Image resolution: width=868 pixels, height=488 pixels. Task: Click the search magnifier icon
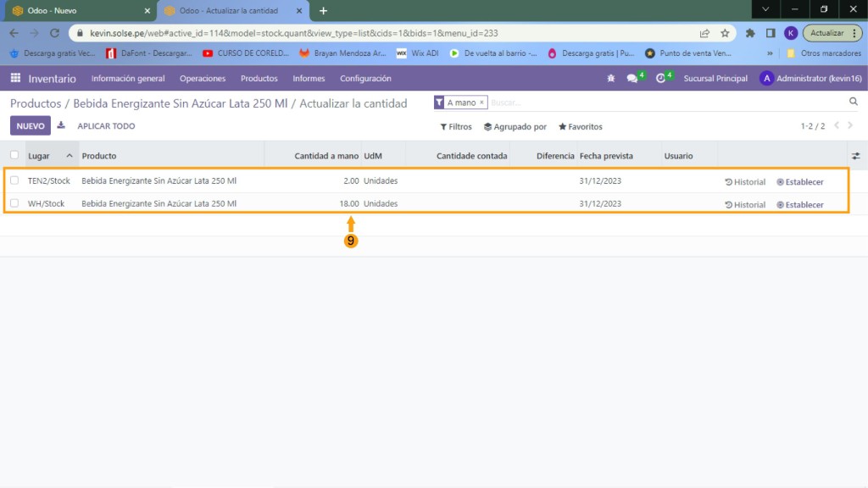click(x=854, y=102)
